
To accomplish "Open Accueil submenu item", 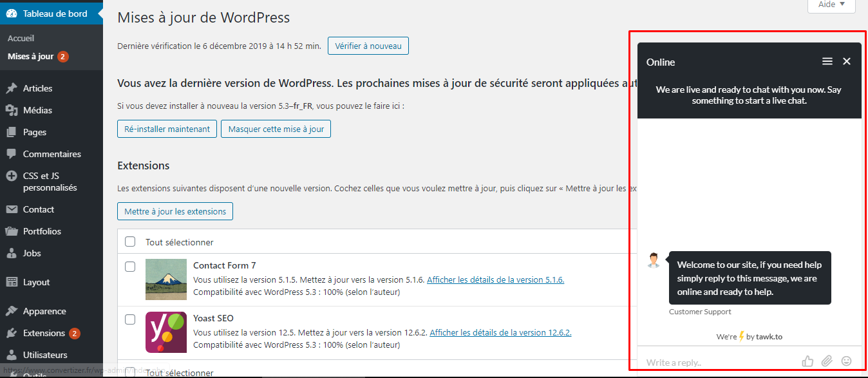I will (21, 39).
